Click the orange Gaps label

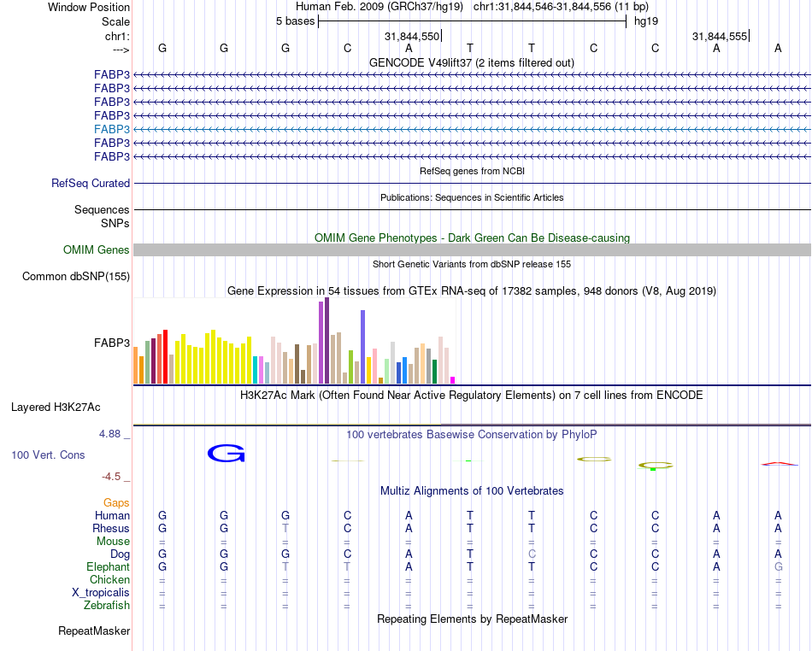point(116,502)
